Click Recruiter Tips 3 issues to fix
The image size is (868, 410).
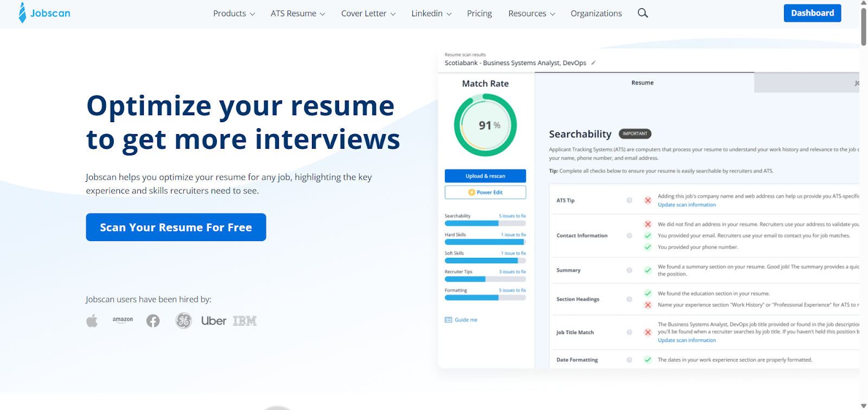[513, 272]
